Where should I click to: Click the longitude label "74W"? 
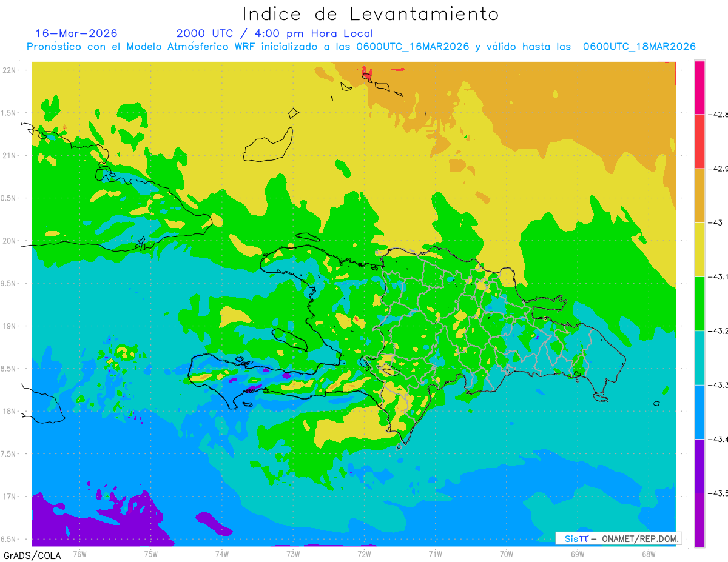pyautogui.click(x=221, y=554)
